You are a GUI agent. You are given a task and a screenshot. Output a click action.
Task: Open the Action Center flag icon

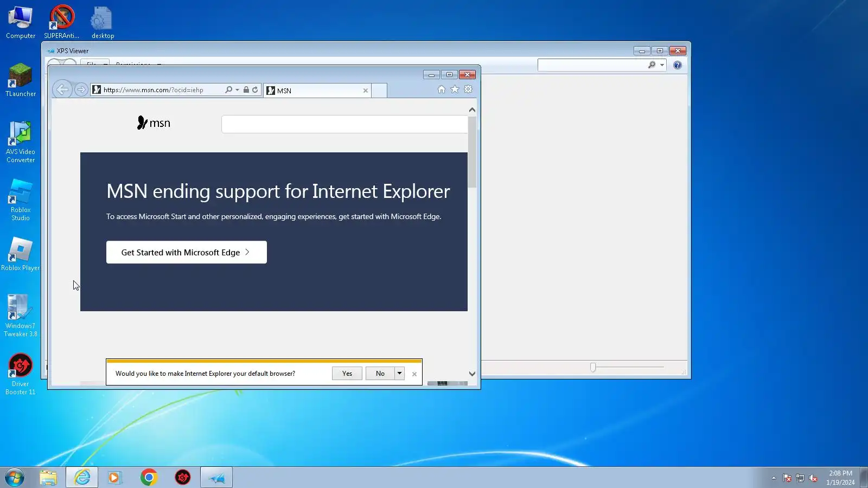tap(787, 478)
